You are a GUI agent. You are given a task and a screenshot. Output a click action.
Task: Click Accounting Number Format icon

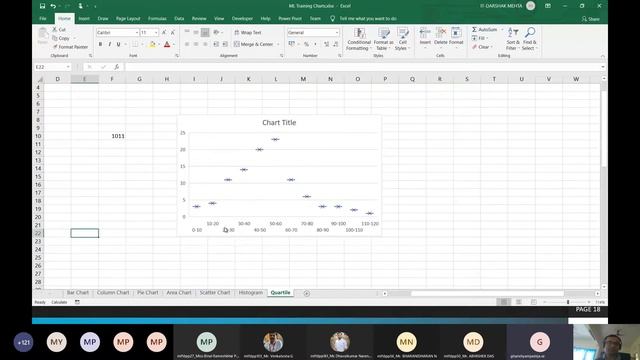point(291,44)
